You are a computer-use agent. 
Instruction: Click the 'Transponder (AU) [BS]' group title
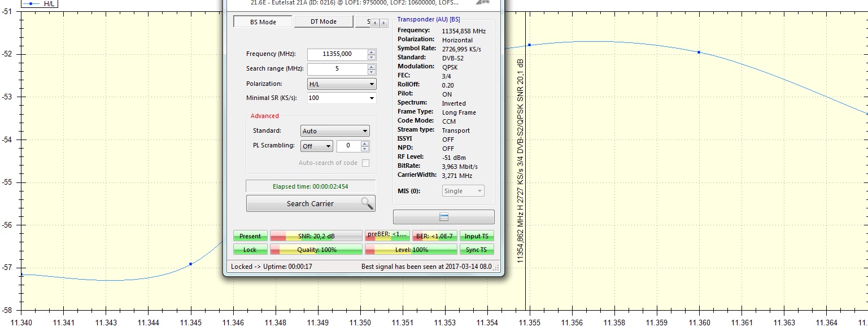pos(429,19)
